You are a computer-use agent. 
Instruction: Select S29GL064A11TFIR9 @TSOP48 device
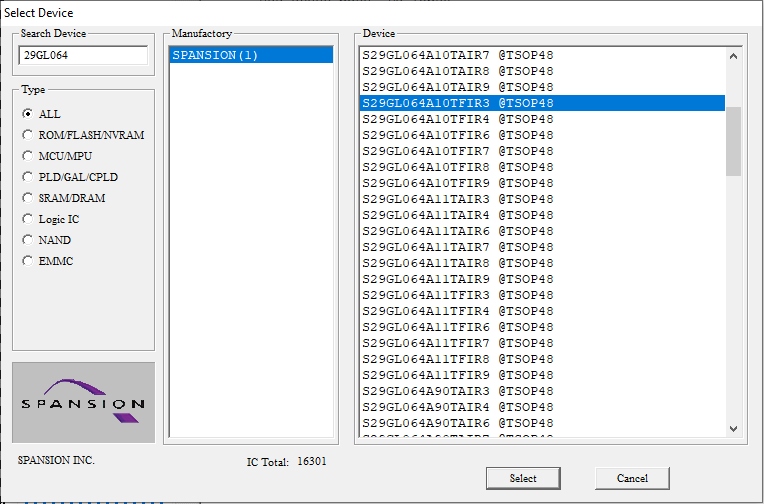click(x=542, y=375)
